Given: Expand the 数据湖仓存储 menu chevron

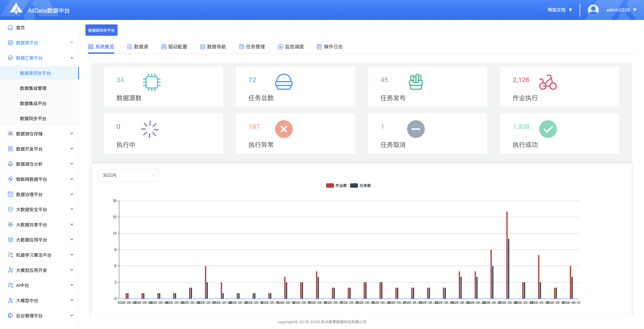Looking at the screenshot, I should 72,133.
